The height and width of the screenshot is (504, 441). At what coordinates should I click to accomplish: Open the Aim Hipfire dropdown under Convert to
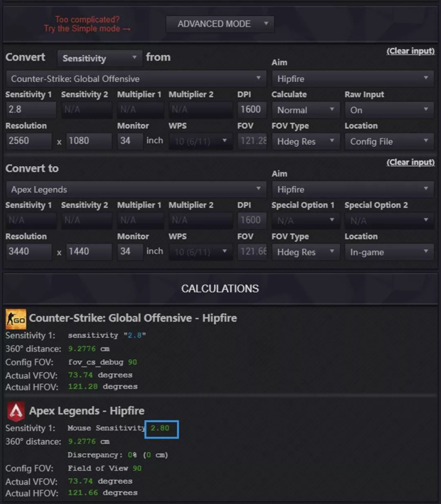[x=353, y=190]
